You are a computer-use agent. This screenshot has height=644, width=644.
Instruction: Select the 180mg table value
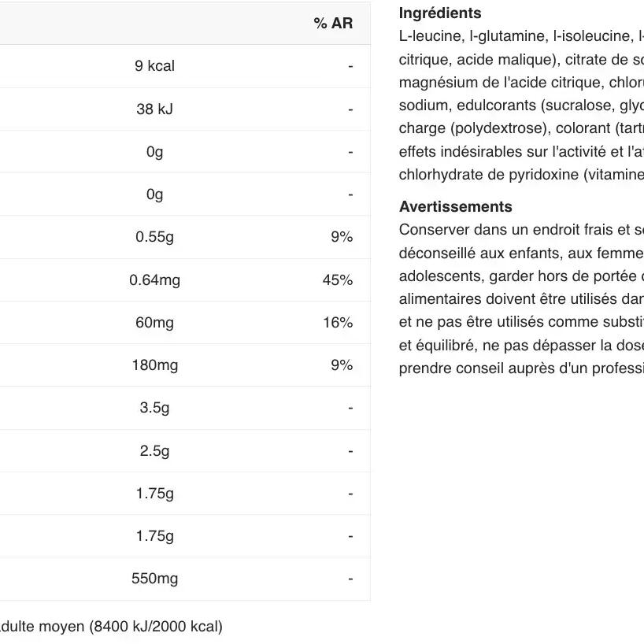pos(154,365)
